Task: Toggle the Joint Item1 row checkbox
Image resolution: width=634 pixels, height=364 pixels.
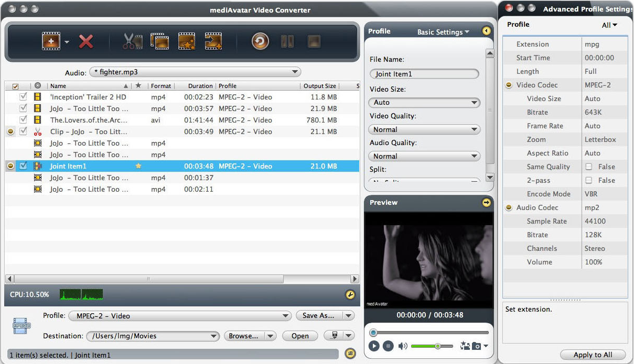Action: (23, 166)
